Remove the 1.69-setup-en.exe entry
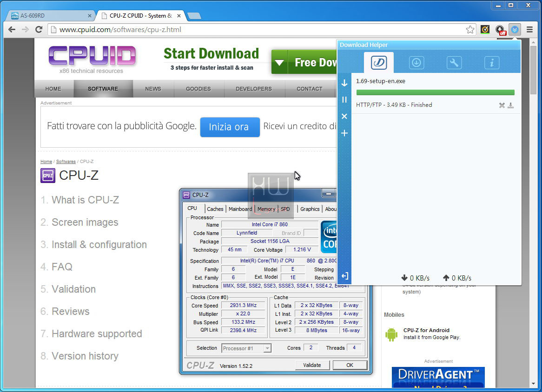 point(502,105)
